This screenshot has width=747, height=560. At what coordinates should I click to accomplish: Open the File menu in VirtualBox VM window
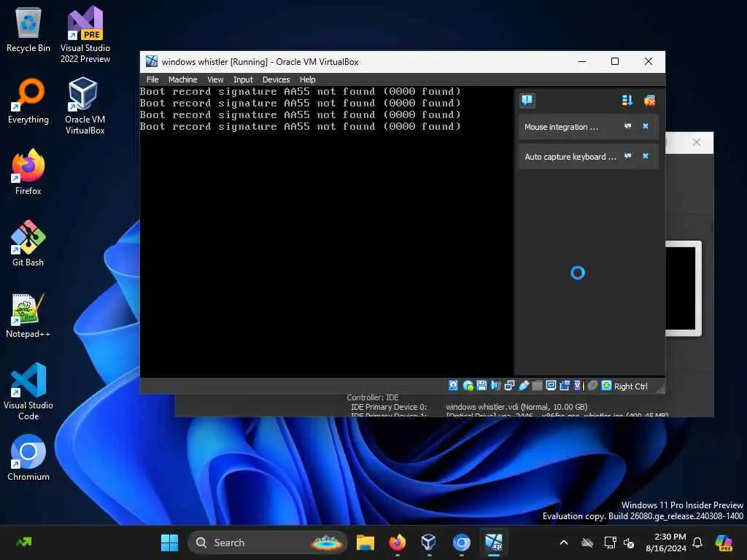152,79
